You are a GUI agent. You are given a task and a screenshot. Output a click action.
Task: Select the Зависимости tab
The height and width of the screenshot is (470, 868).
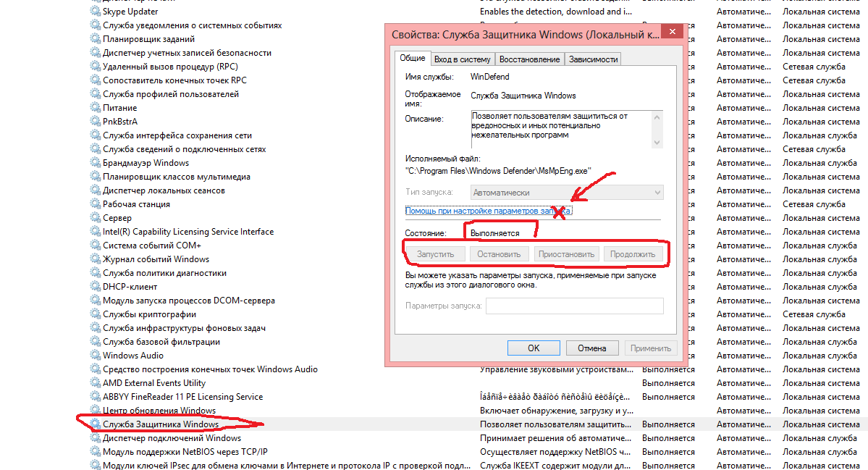click(593, 59)
